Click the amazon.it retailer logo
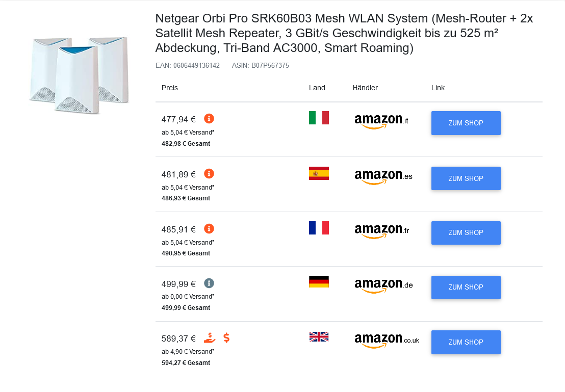 tap(381, 121)
